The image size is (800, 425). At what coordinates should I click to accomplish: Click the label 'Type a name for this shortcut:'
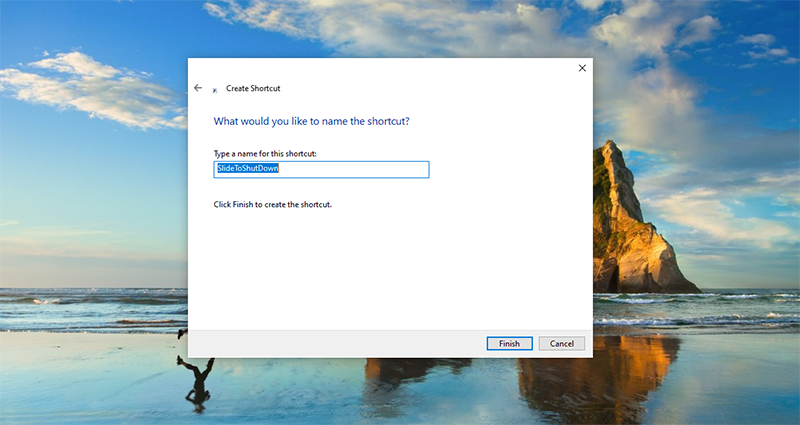pyautogui.click(x=265, y=154)
